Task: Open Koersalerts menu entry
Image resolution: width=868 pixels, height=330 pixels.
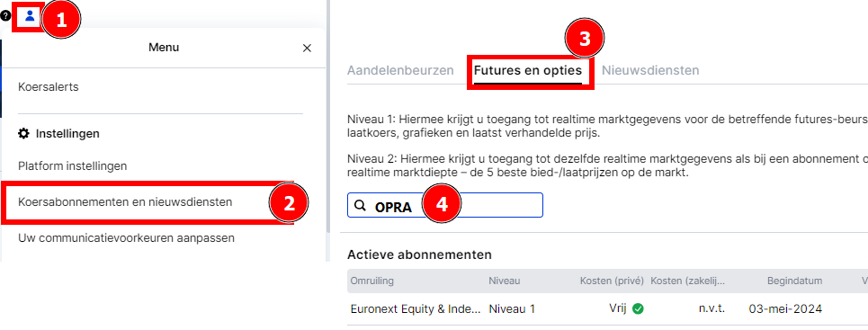Action: tap(49, 87)
